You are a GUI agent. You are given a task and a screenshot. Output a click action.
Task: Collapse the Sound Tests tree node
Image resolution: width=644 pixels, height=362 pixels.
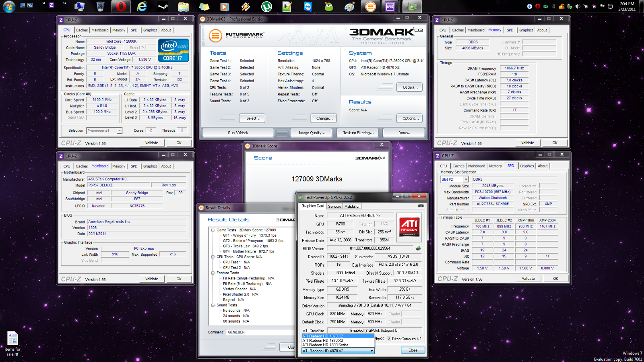tap(213, 305)
